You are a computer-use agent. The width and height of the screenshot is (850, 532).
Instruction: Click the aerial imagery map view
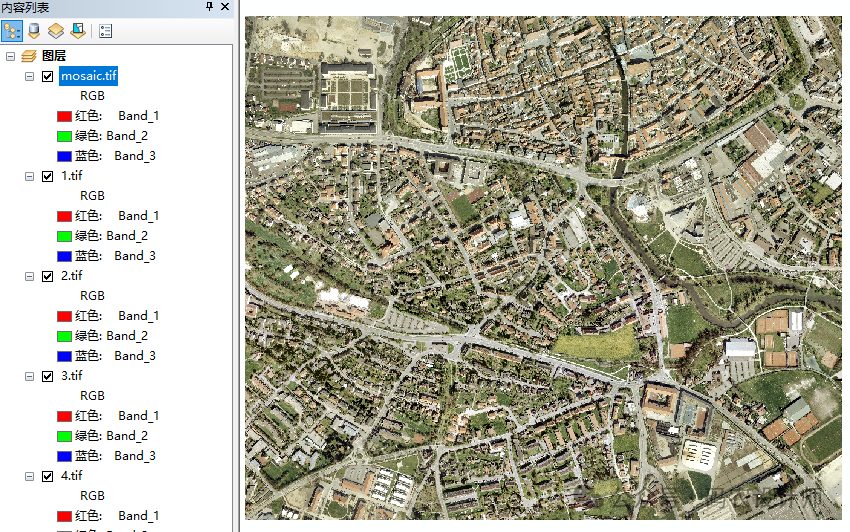click(545, 270)
